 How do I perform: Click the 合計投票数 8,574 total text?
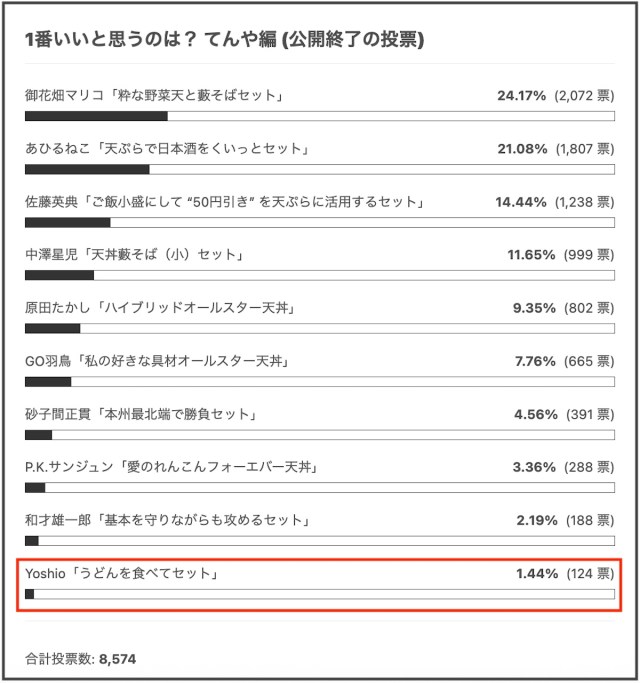click(x=81, y=659)
